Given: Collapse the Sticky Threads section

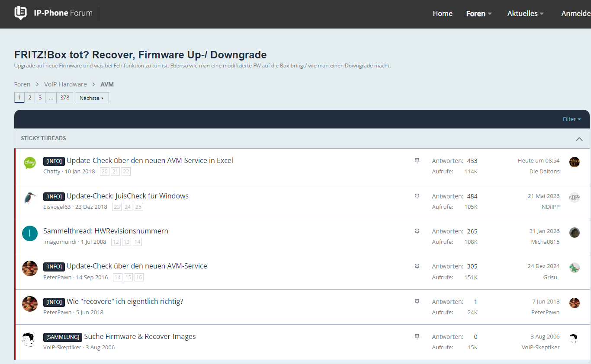Looking at the screenshot, I should [579, 139].
